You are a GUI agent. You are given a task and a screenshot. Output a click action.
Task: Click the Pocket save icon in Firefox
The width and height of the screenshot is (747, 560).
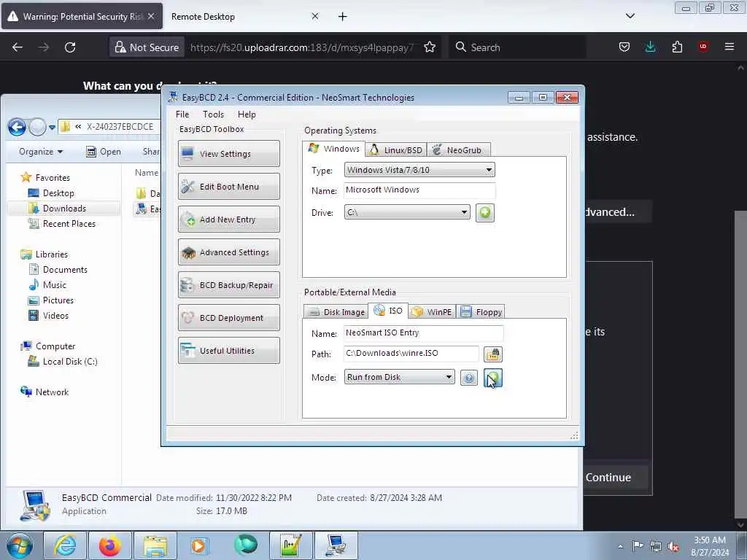[624, 47]
